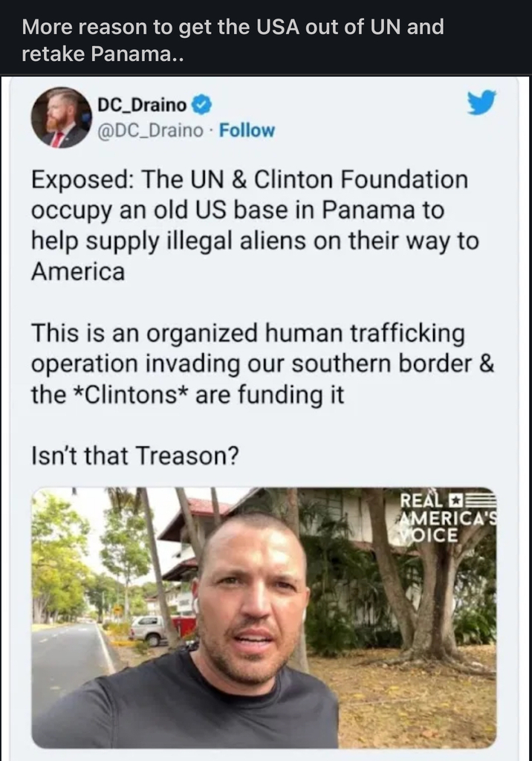Image resolution: width=532 pixels, height=761 pixels.
Task: Open the DC_Draino profile avatar
Action: point(61,118)
